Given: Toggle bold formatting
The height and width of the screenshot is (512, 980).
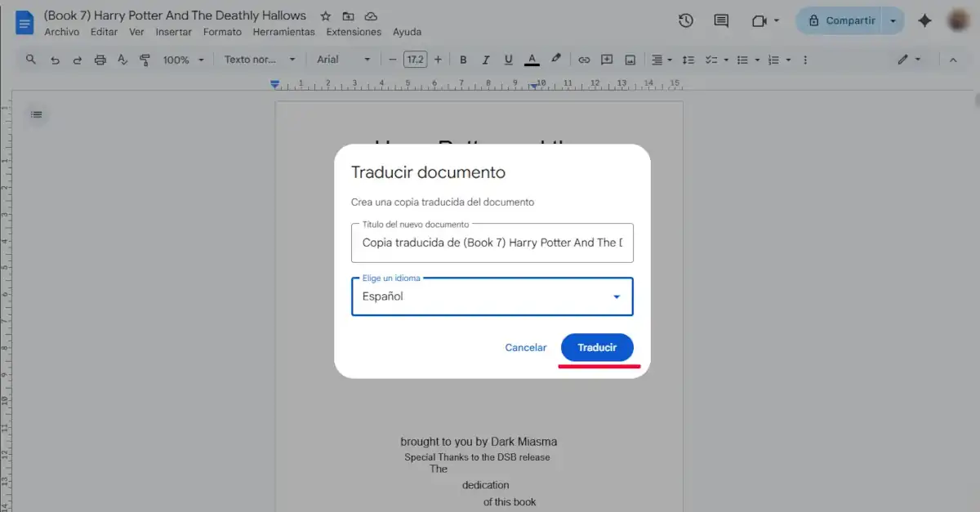Looking at the screenshot, I should [463, 59].
